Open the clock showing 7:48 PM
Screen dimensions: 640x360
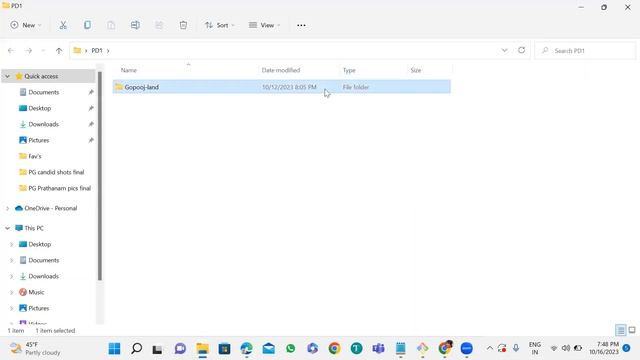click(604, 348)
